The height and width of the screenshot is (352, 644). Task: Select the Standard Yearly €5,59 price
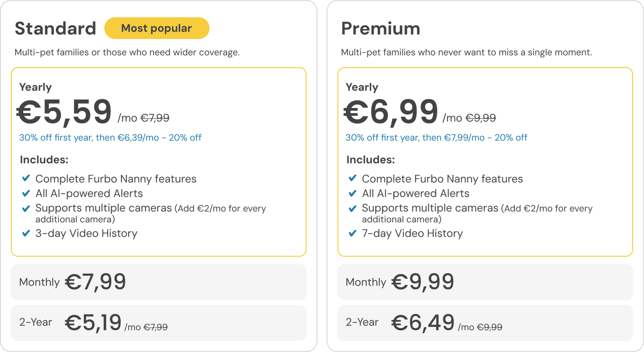click(64, 112)
